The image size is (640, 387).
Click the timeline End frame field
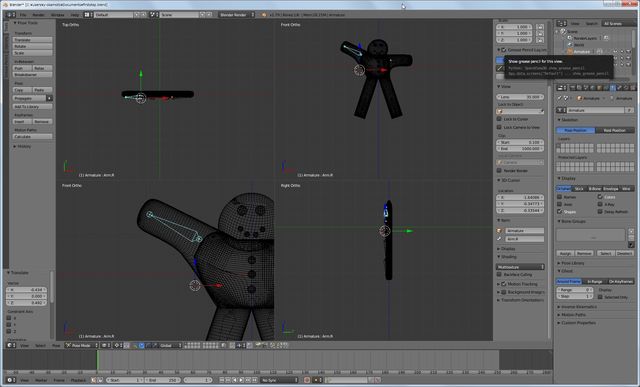coord(164,380)
